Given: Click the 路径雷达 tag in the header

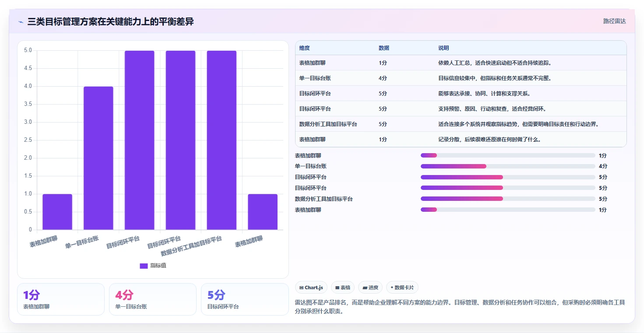Looking at the screenshot, I should [615, 21].
